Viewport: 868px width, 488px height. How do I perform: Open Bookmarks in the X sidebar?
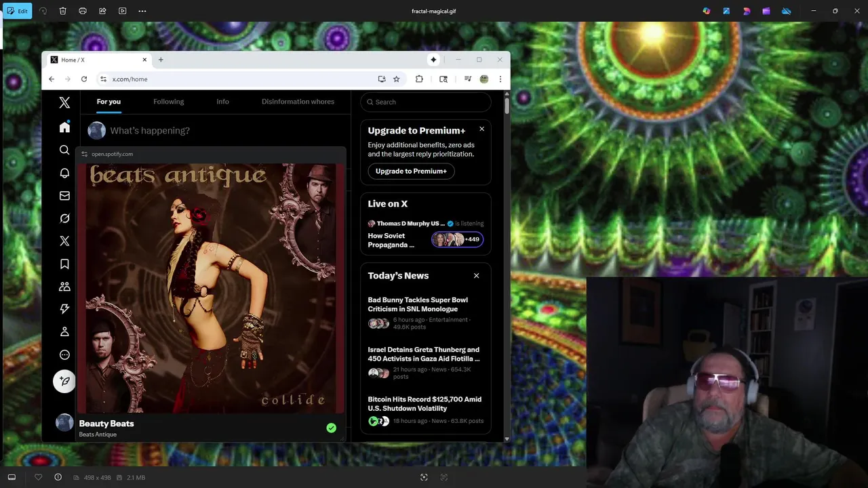(x=64, y=264)
